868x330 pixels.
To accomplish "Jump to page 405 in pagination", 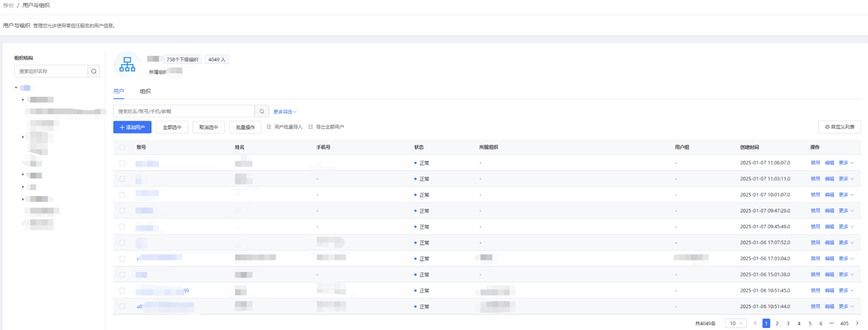I will (844, 324).
